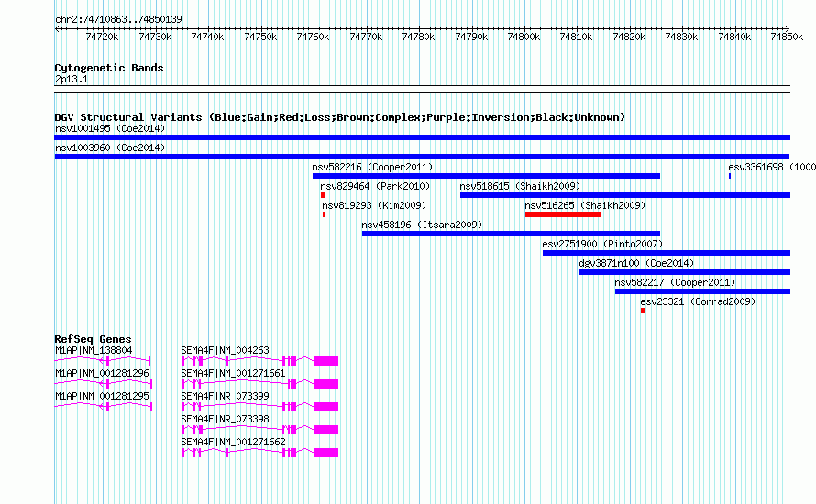The width and height of the screenshot is (816, 504).
Task: Click the nsv458196 (Itsara2009) variant bar
Action: click(x=511, y=234)
